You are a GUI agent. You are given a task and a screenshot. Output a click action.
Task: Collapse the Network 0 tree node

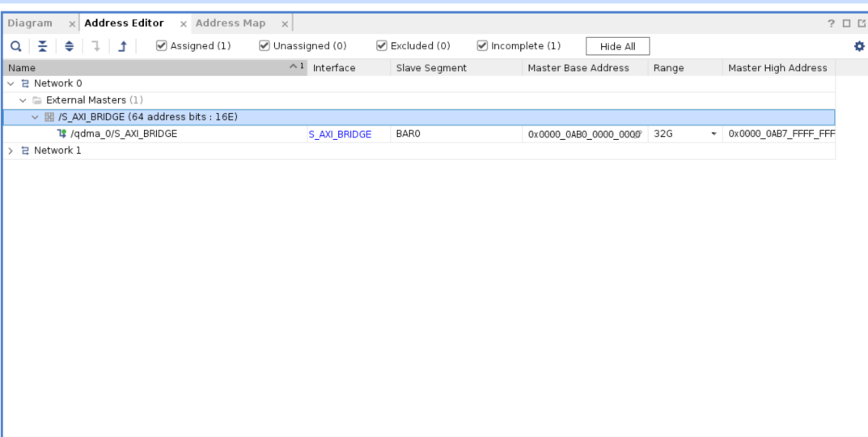click(x=11, y=83)
